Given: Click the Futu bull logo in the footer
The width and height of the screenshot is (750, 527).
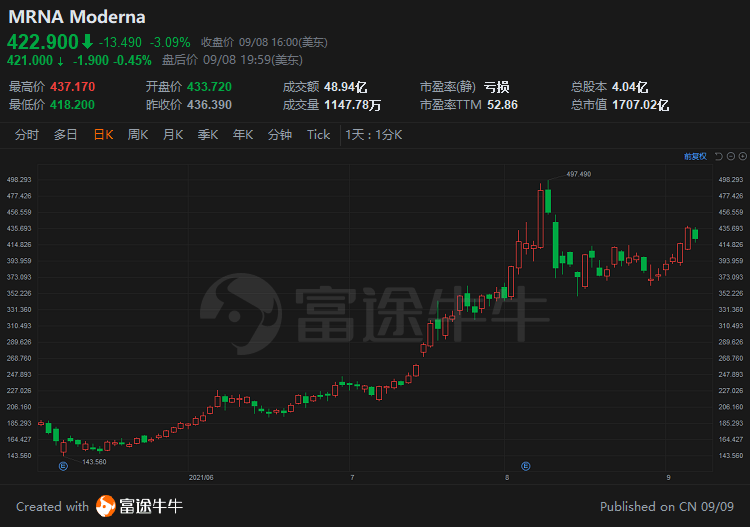Looking at the screenshot, I should point(105,506).
